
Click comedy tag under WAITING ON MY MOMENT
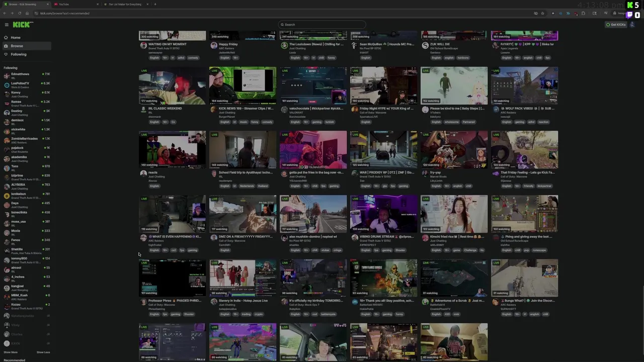pyautogui.click(x=193, y=58)
